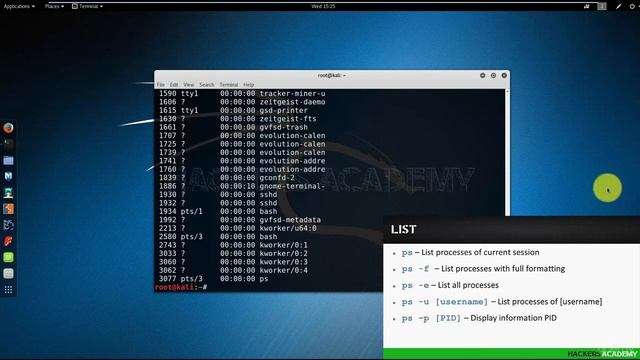Click the ps row with PID 3077
The height and width of the screenshot is (360, 640).
point(213,279)
